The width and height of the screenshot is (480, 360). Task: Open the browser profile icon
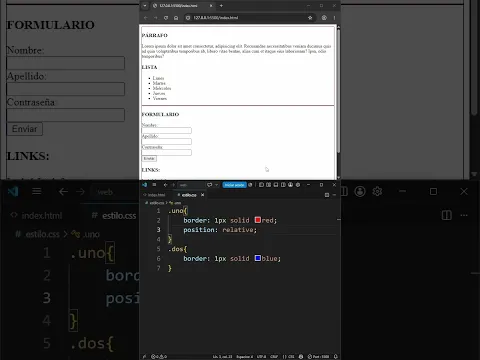[x=324, y=18]
